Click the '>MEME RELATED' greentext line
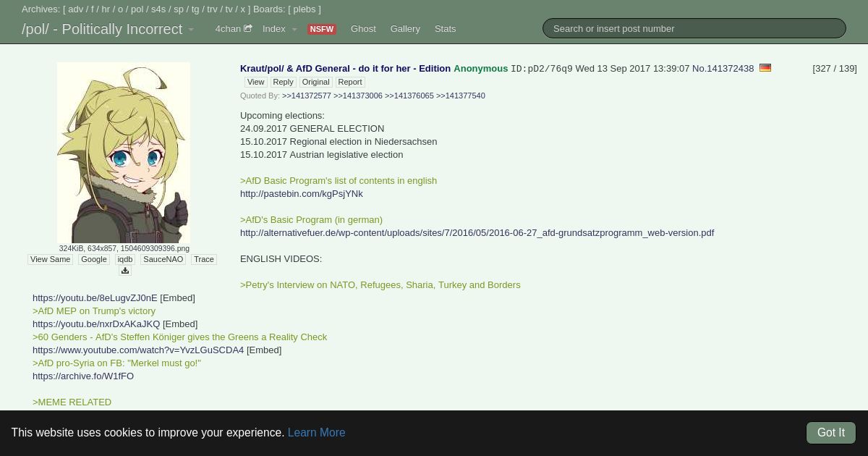This screenshot has height=456, width=868. pyautogui.click(x=72, y=402)
